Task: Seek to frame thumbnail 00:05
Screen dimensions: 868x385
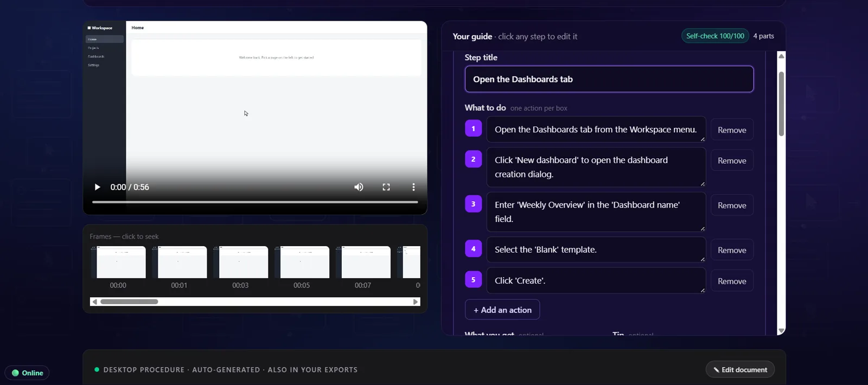Action: pyautogui.click(x=302, y=262)
